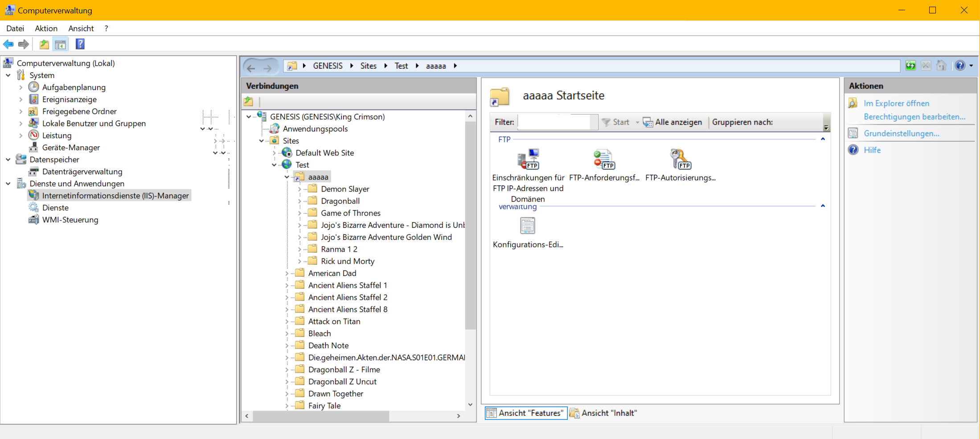Click the Alle anzeigen filter button
Image resolution: width=980 pixels, height=439 pixels.
coord(672,122)
